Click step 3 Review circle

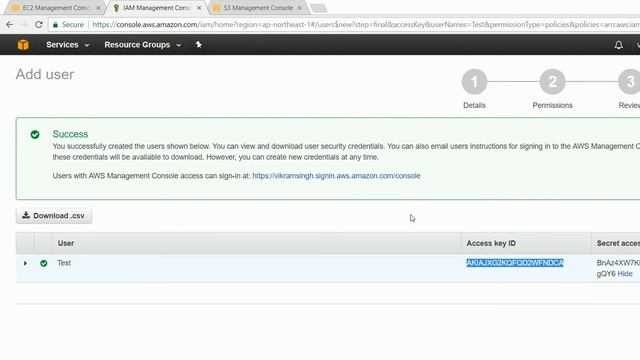[630, 82]
